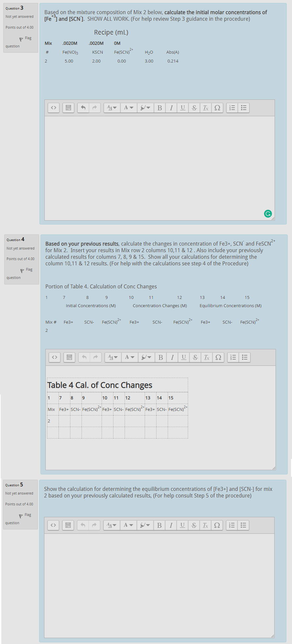Toggle Bold in Question 3 editor
This screenshot has width=292, height=644.
[160, 108]
